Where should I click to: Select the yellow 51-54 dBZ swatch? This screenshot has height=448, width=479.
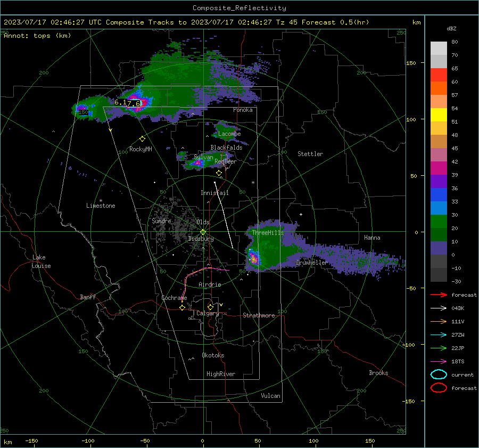point(439,115)
